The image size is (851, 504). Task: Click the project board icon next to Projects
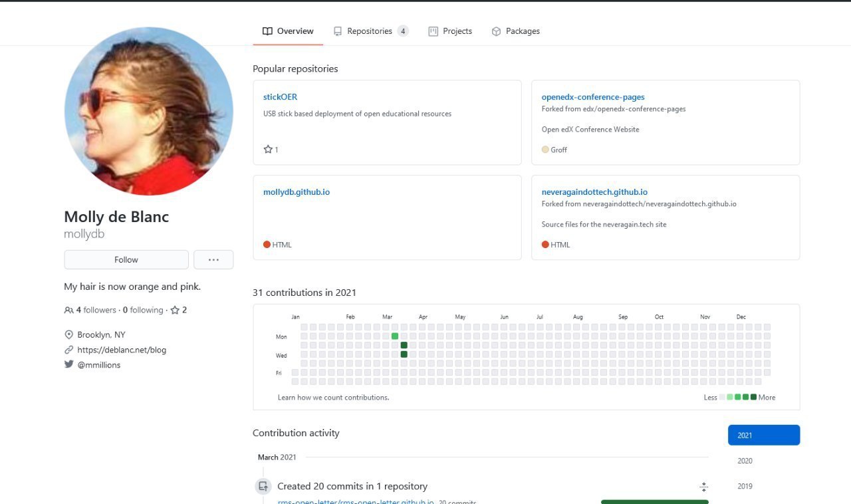click(x=433, y=31)
